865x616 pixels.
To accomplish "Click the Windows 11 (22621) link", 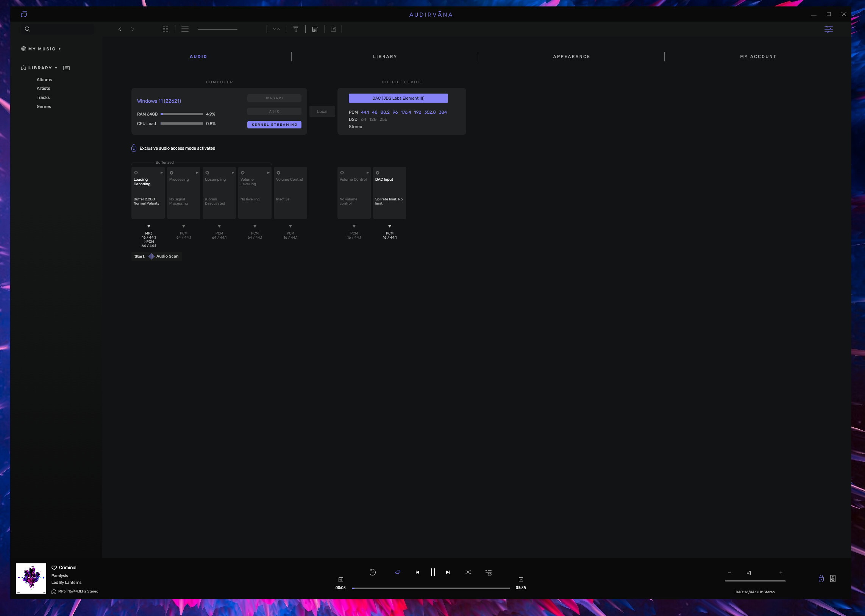I will point(159,101).
